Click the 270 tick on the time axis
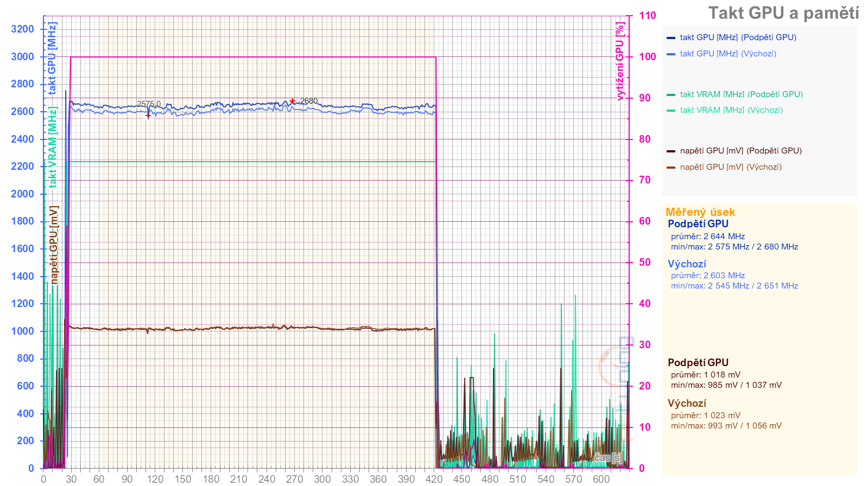 pos(294,479)
